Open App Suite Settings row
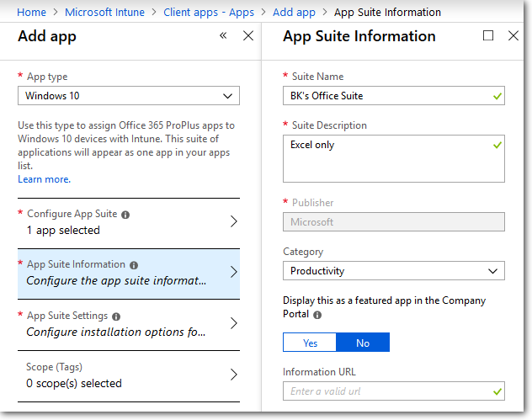Image resolution: width=532 pixels, height=420 pixels. click(x=128, y=324)
